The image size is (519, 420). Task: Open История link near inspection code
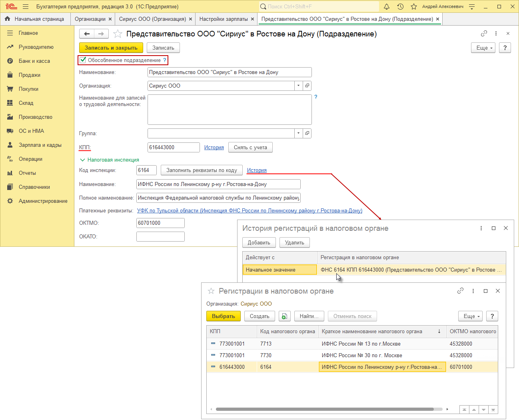pos(257,170)
